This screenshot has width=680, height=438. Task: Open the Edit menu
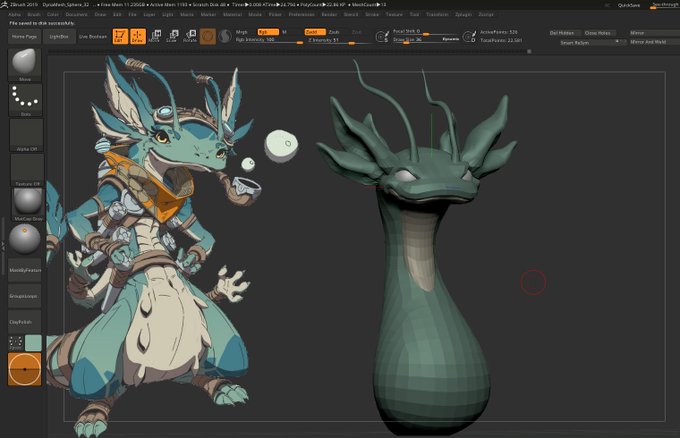[118, 15]
